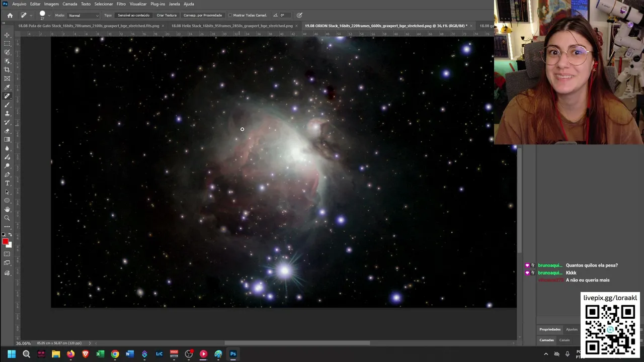Open the healing tool preset picker
Screen dimensions: 644x362
point(25,15)
